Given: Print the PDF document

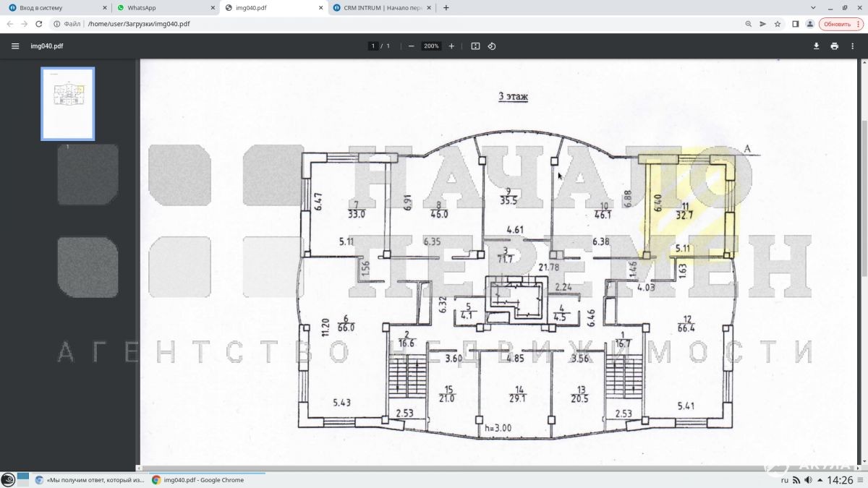Looking at the screenshot, I should [834, 46].
